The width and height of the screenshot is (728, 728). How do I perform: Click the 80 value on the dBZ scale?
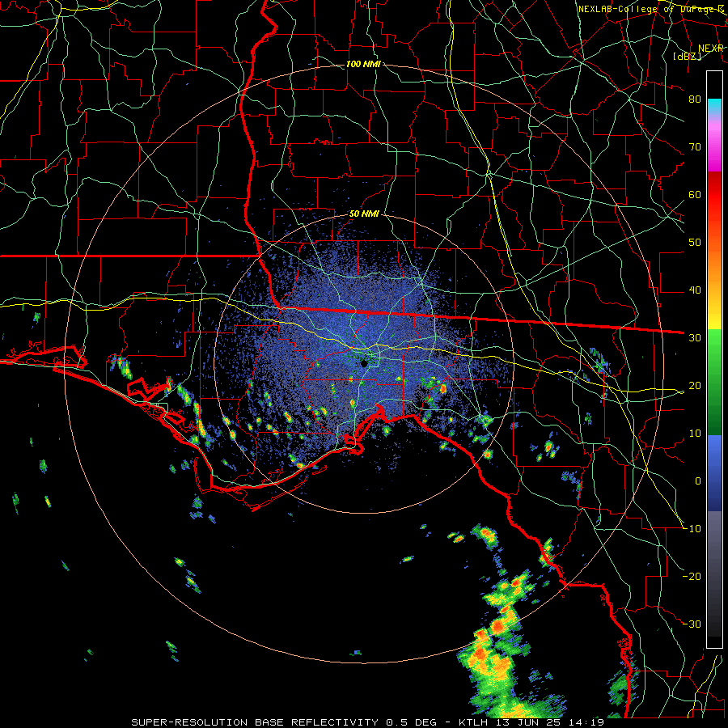pos(695,99)
